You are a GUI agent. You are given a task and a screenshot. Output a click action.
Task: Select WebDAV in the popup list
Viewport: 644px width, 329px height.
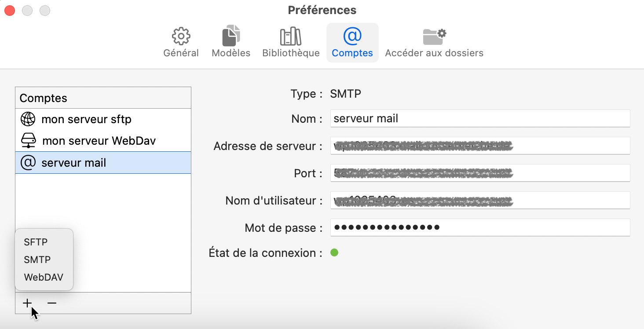(44, 277)
